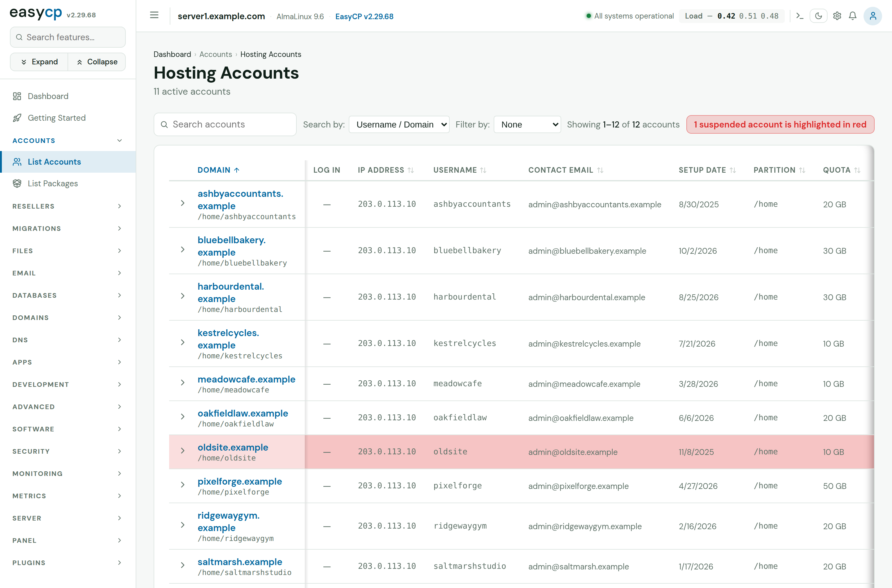
Task: Click the Accounts breadcrumb link
Action: point(215,54)
